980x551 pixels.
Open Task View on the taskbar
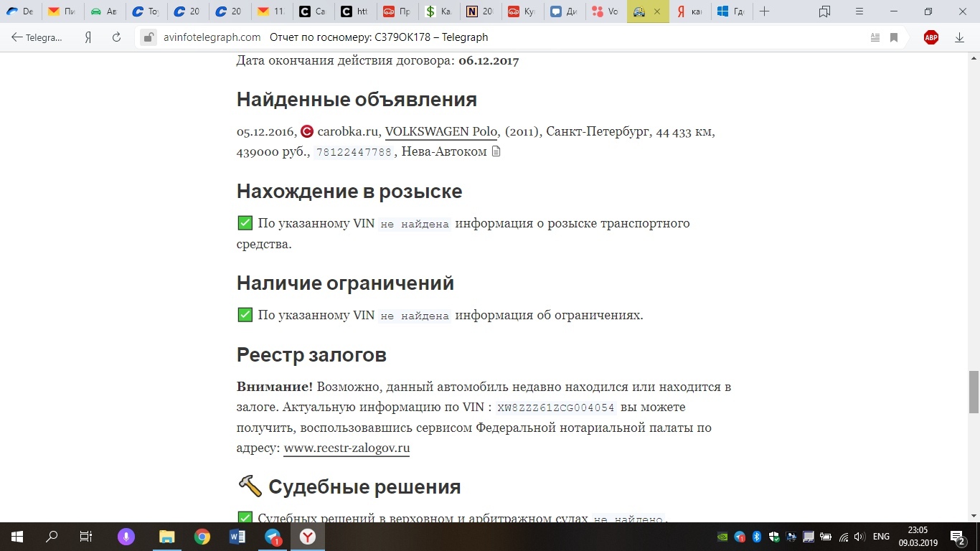(85, 537)
